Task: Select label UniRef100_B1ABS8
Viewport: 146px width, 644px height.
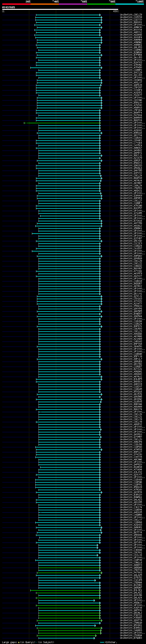Action: click(x=131, y=467)
